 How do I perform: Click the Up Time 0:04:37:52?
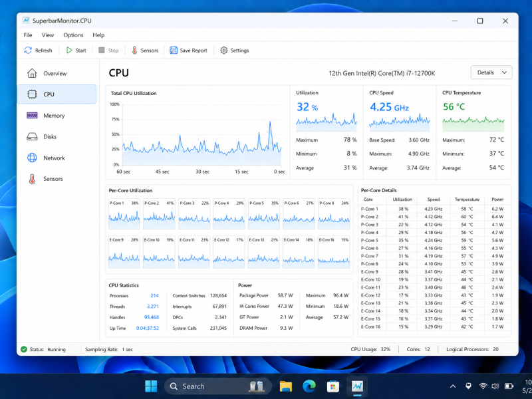tap(147, 328)
